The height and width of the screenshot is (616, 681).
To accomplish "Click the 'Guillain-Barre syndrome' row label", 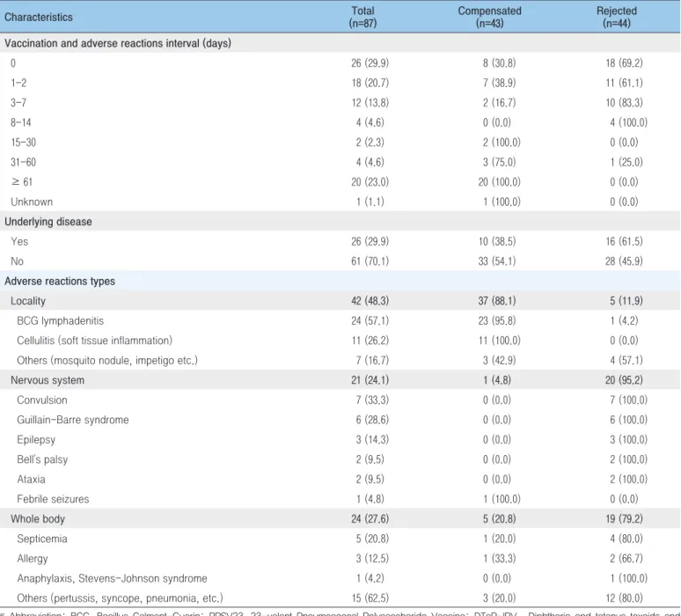I will click(x=73, y=420).
